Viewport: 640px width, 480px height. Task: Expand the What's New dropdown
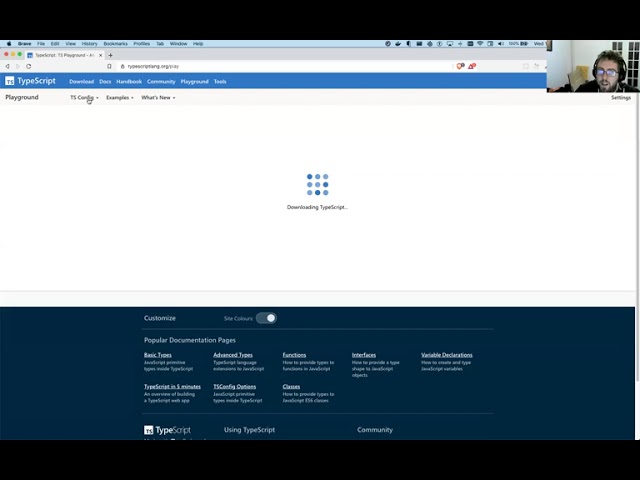click(x=158, y=98)
